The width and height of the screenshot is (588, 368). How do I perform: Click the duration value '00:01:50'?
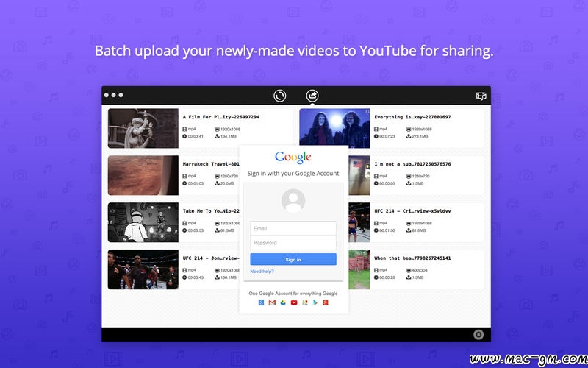387,230
